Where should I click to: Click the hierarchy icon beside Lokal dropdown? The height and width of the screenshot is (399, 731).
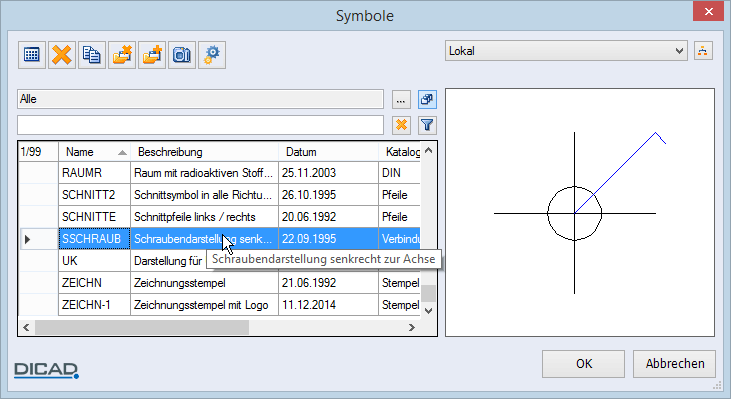click(x=703, y=51)
